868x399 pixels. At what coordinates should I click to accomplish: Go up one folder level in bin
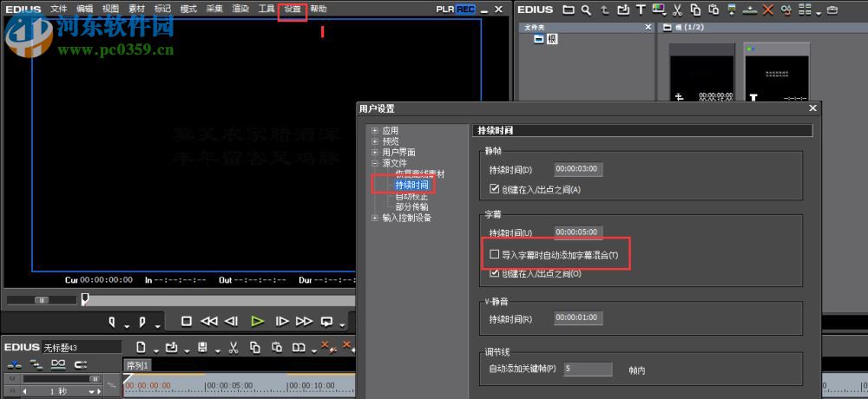605,10
